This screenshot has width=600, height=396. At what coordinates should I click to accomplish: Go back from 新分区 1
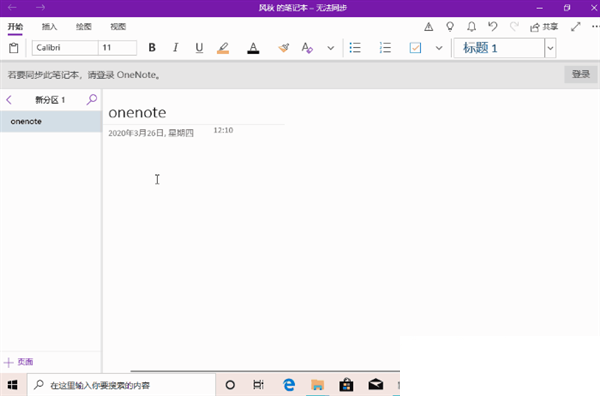[x=9, y=100]
